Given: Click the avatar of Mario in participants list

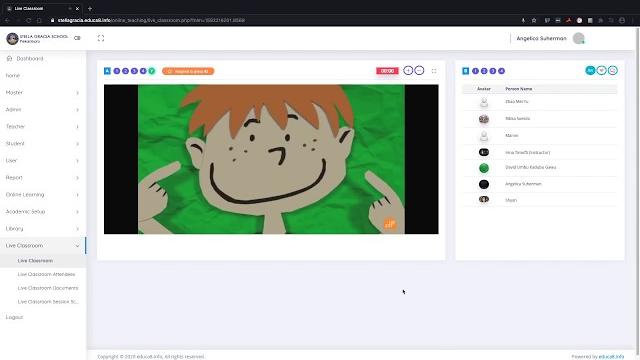Looking at the screenshot, I should 484,136.
